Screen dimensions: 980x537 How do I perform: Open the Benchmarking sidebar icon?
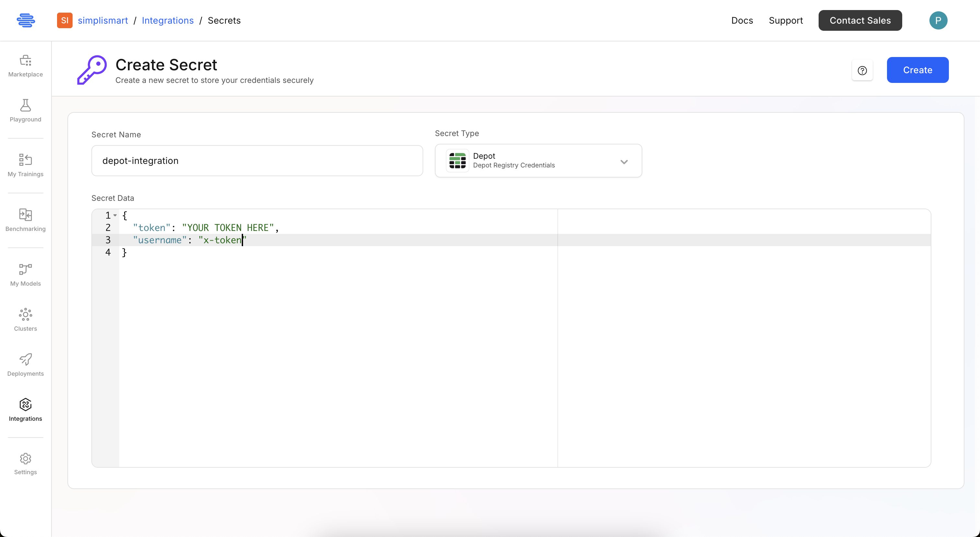click(26, 215)
